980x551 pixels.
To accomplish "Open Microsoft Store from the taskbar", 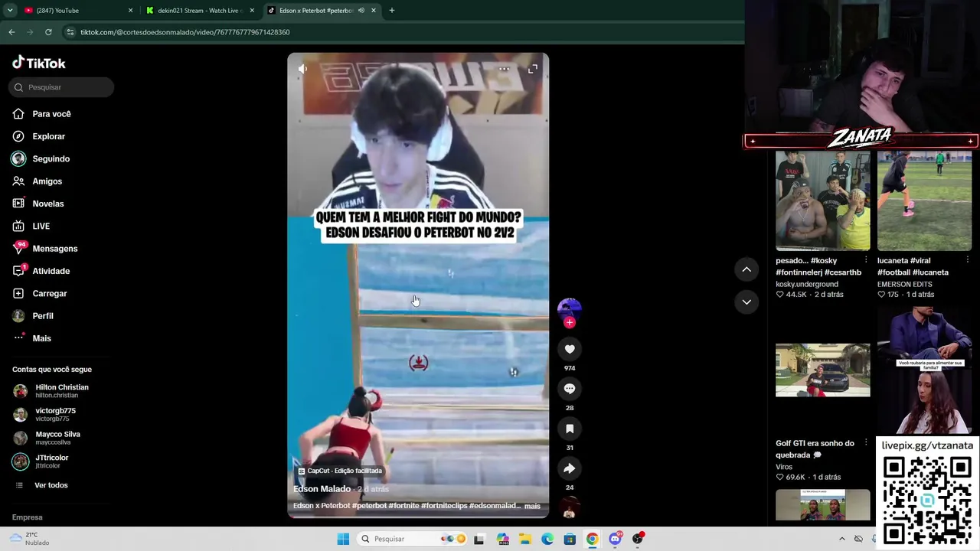I will [x=570, y=539].
